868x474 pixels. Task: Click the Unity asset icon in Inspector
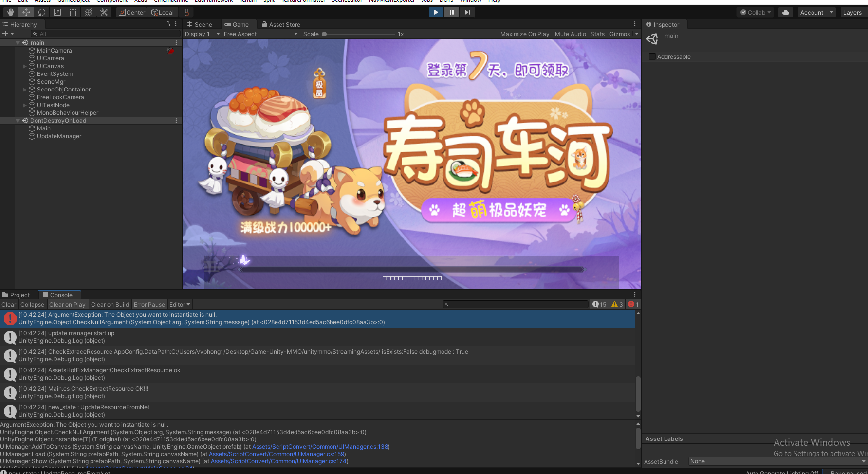[x=652, y=39]
